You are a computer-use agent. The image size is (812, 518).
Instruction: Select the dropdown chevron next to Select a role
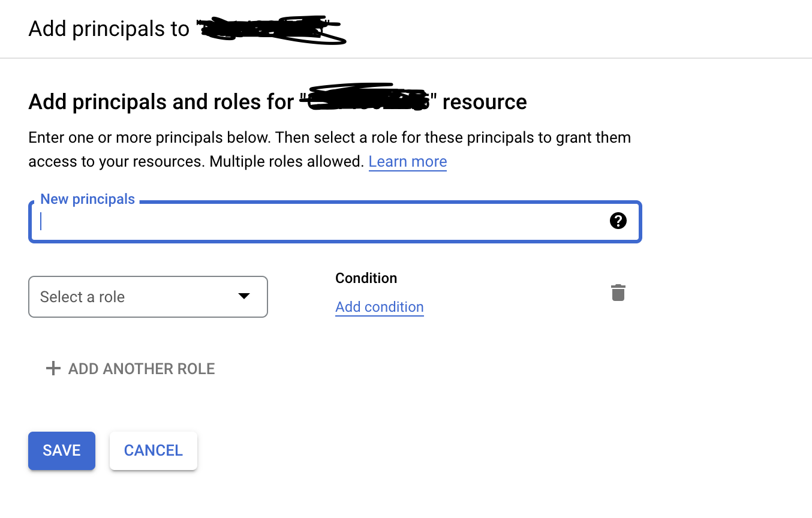tap(244, 296)
